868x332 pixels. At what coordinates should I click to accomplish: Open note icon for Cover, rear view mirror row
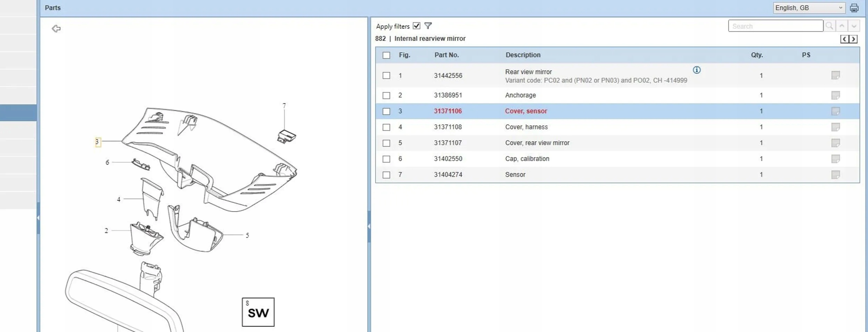coord(835,143)
